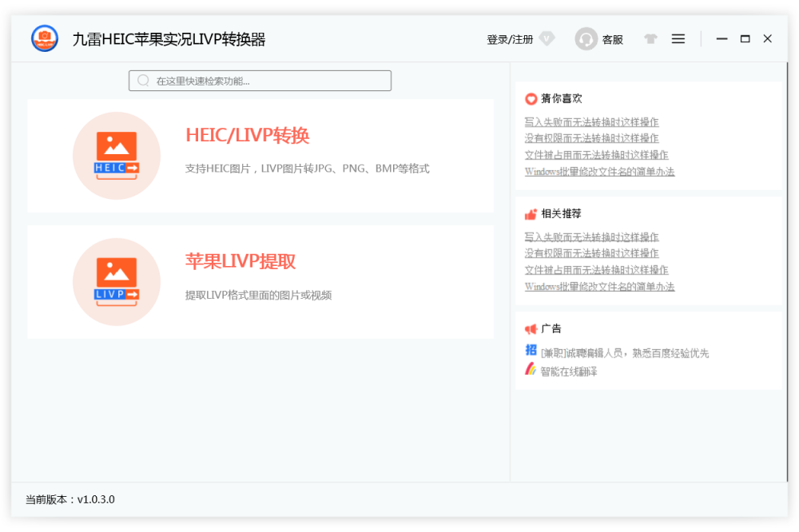Click the magnifier icon in search box
Viewport: 799px width, 532px height.
tap(144, 81)
